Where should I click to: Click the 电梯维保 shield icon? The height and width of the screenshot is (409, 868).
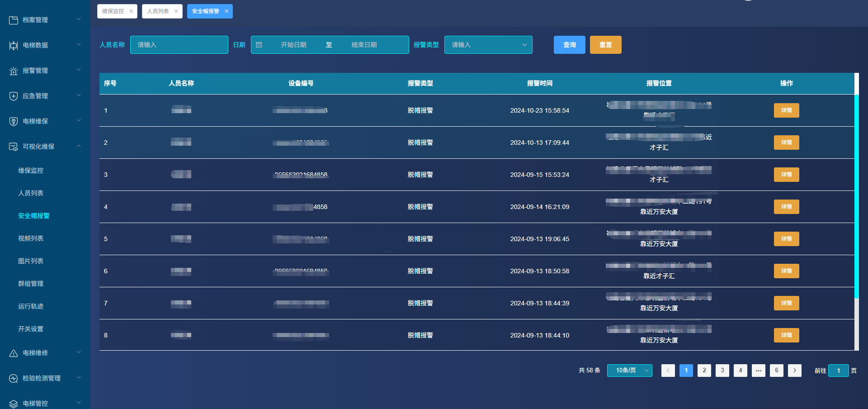click(x=14, y=121)
